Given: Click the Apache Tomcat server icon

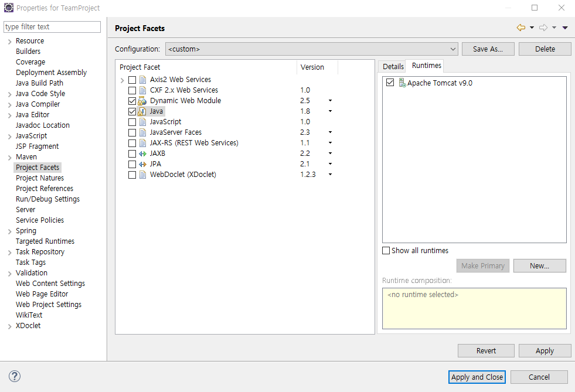Looking at the screenshot, I should (x=402, y=83).
